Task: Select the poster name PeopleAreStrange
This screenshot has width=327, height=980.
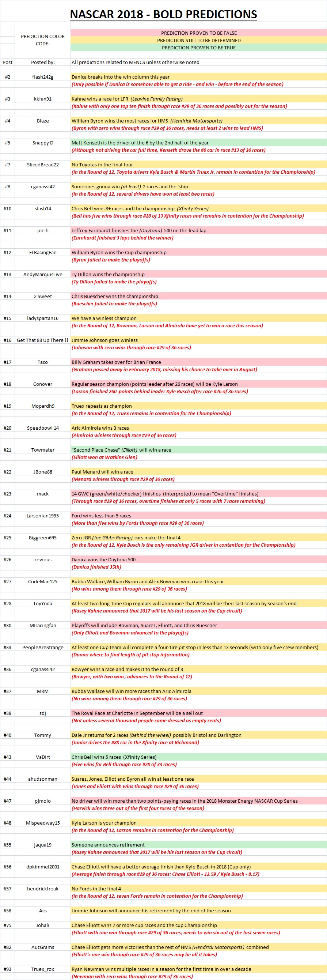Action: click(x=43, y=648)
